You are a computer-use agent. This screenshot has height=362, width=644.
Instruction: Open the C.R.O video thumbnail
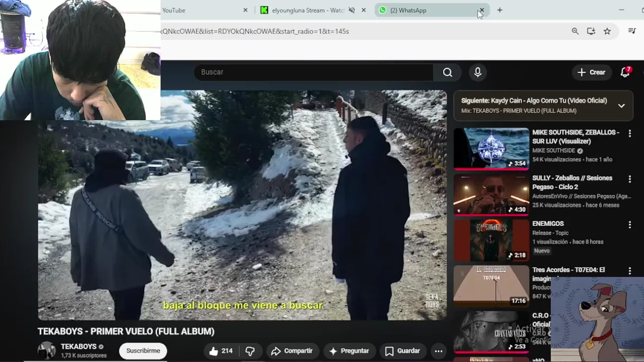(491, 331)
